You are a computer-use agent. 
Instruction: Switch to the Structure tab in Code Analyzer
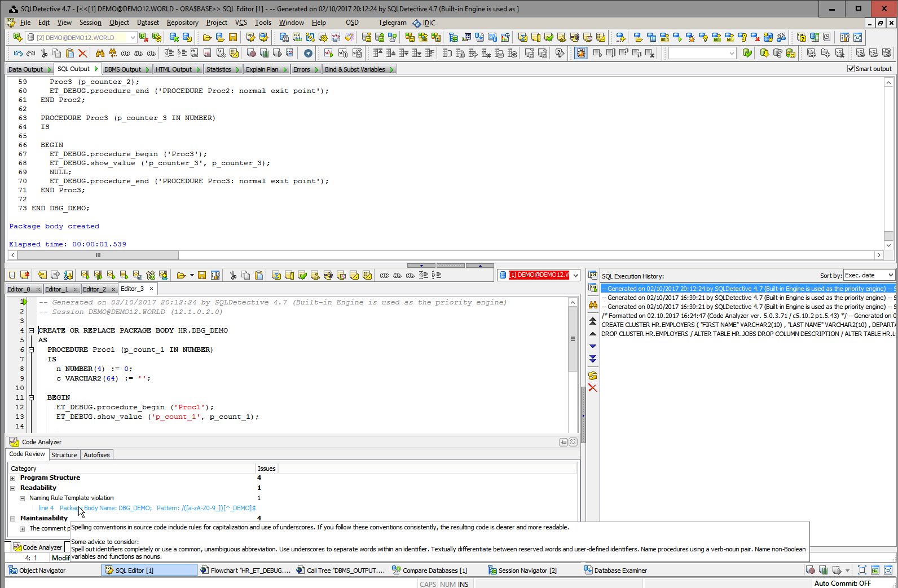64,455
